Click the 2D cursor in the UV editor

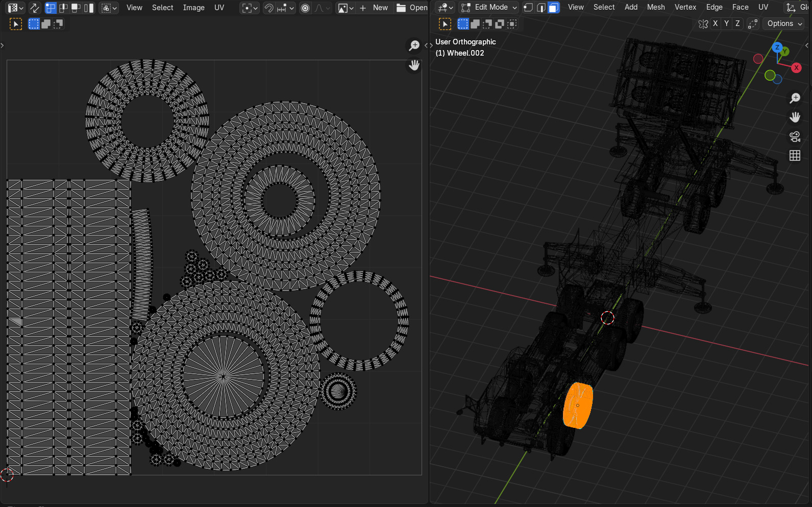[x=7, y=475]
